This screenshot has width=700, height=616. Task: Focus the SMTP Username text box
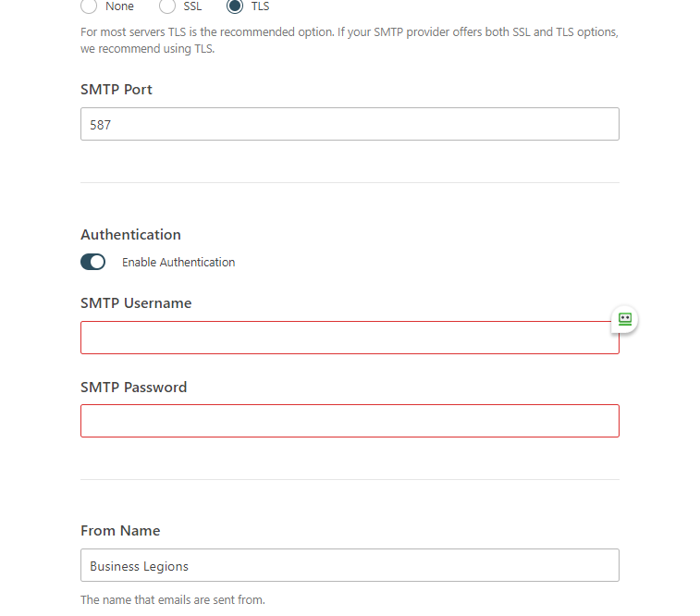coord(342,338)
